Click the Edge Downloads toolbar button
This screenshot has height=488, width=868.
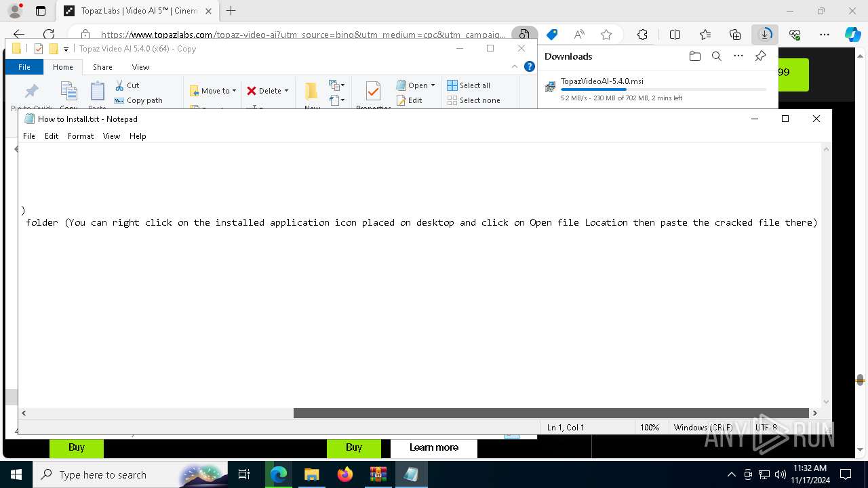coord(765,35)
